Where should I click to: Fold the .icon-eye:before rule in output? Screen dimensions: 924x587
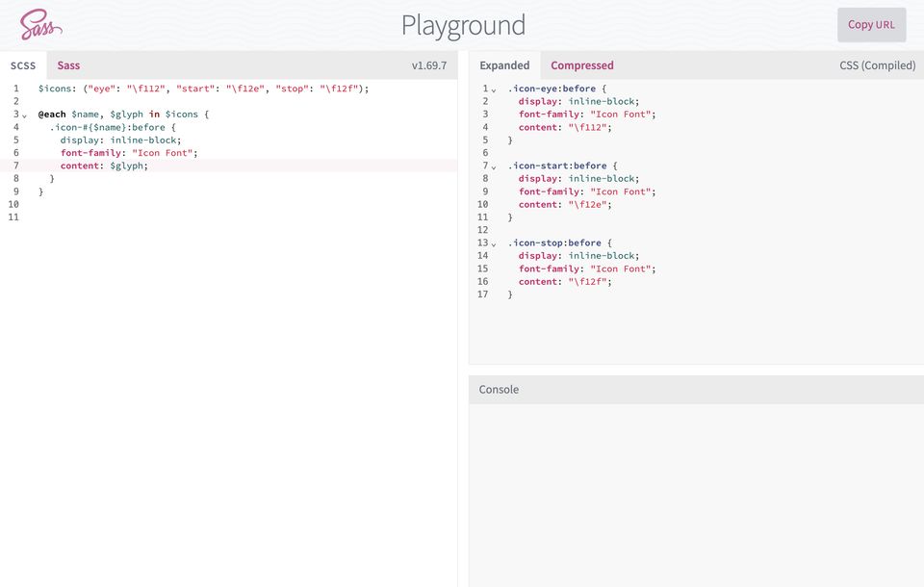tap(494, 89)
